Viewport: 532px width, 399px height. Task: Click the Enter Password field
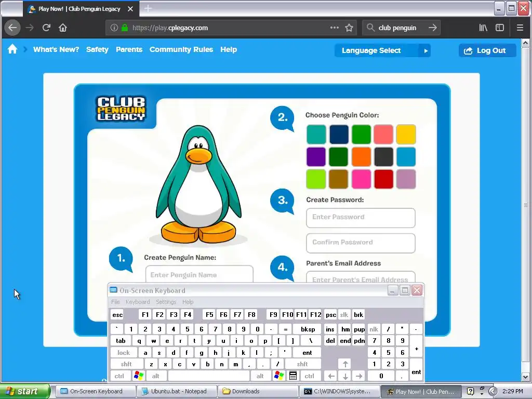tap(361, 218)
